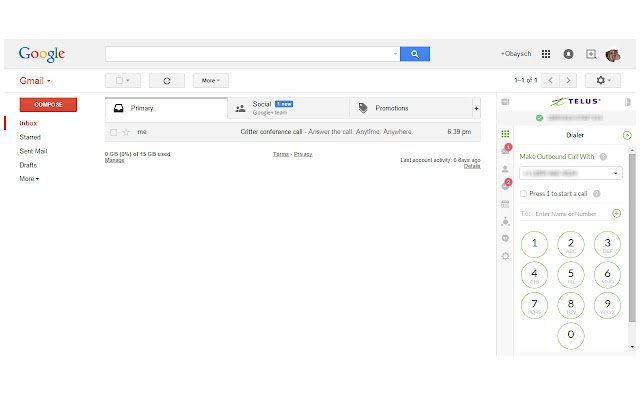640x400 pixels.
Task: Click the Manage storage link
Action: [x=114, y=160]
